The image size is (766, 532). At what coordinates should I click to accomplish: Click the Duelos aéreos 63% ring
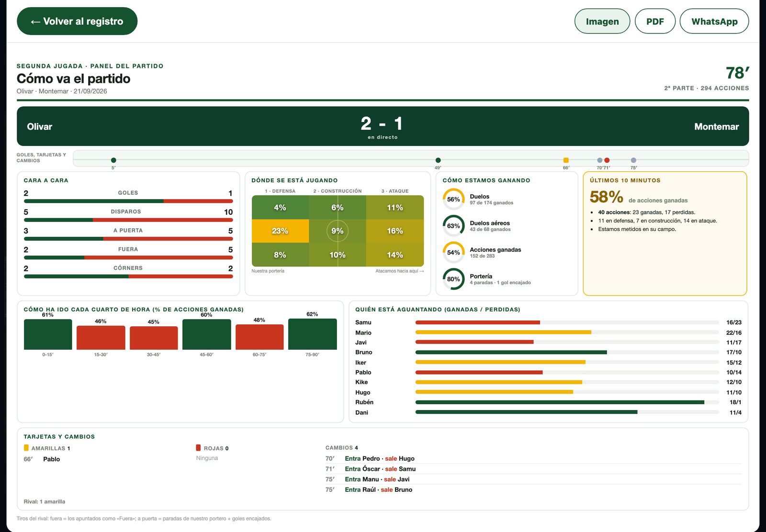[x=453, y=226]
